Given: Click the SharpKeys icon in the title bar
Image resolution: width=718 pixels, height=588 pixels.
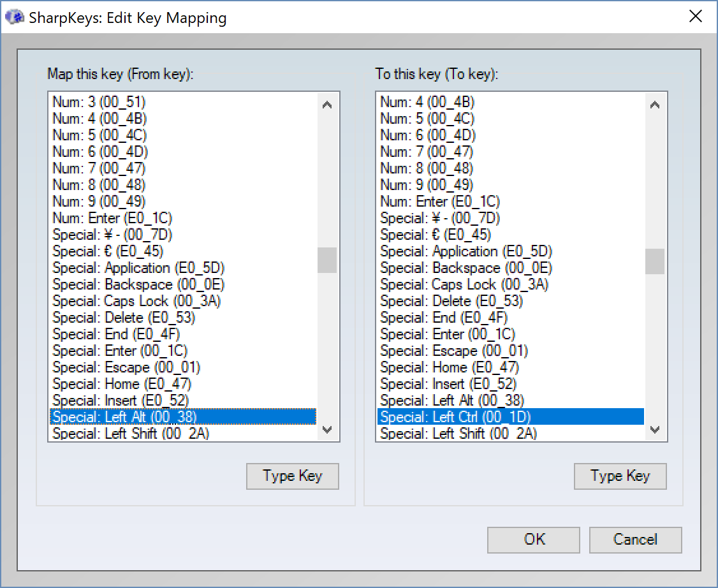Looking at the screenshot, I should [15, 17].
